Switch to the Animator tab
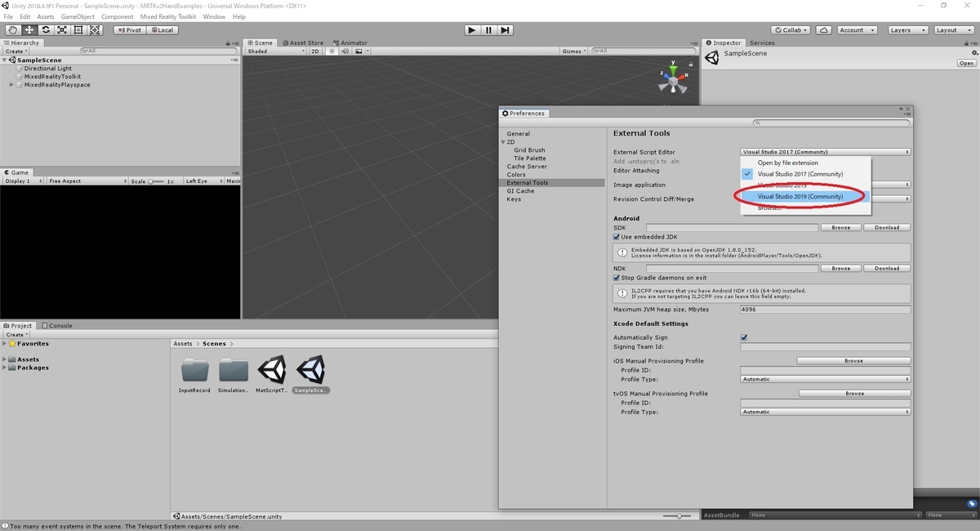This screenshot has height=531, width=980. point(350,42)
